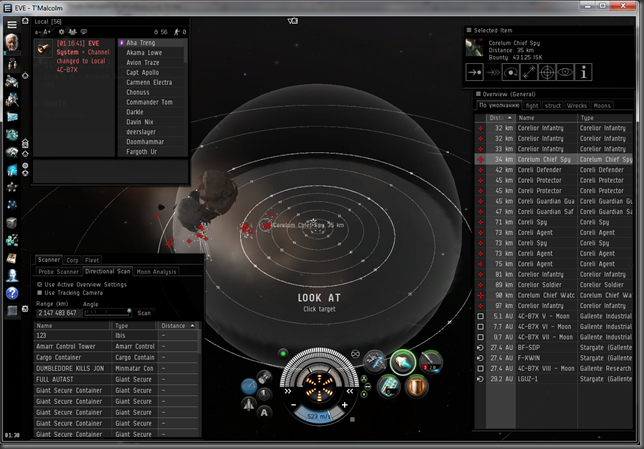Open Local channel settings gear icon

[x=61, y=32]
